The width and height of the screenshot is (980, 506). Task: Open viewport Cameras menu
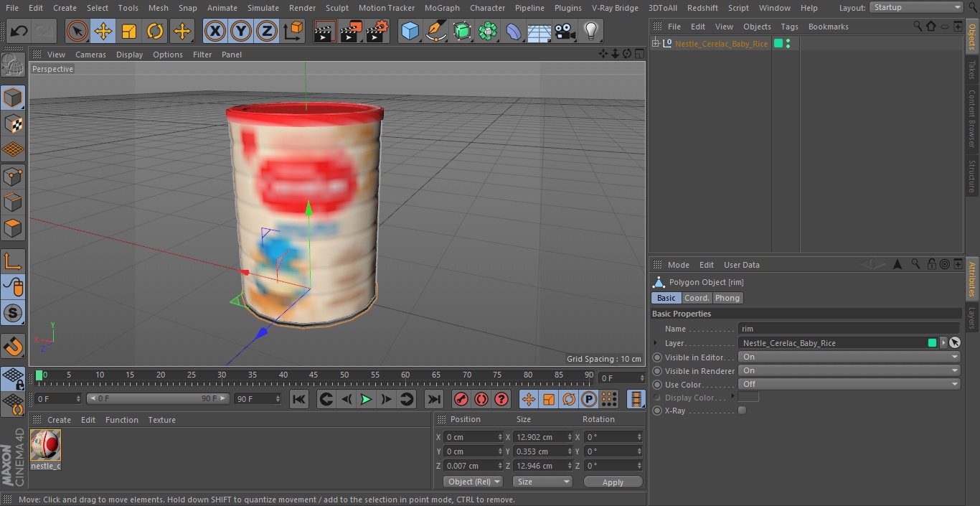90,55
